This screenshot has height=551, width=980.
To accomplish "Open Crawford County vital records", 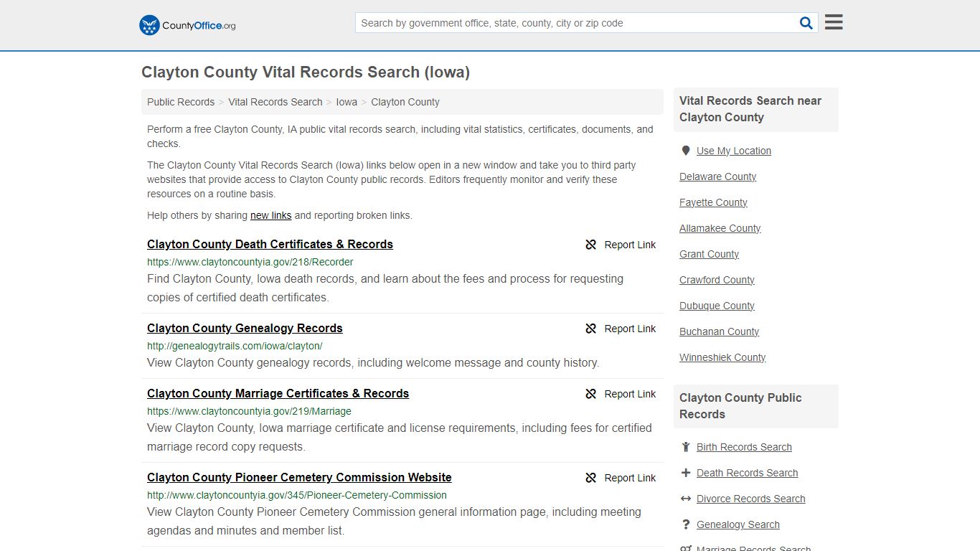I will click(x=717, y=280).
